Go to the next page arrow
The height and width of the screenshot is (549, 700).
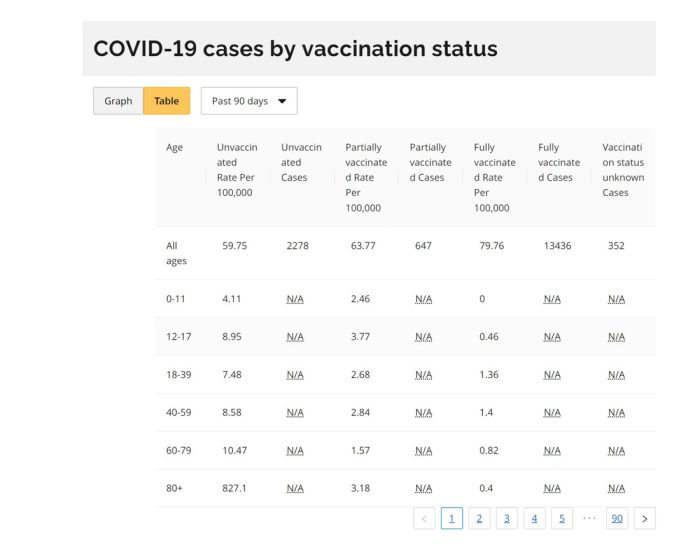645,518
